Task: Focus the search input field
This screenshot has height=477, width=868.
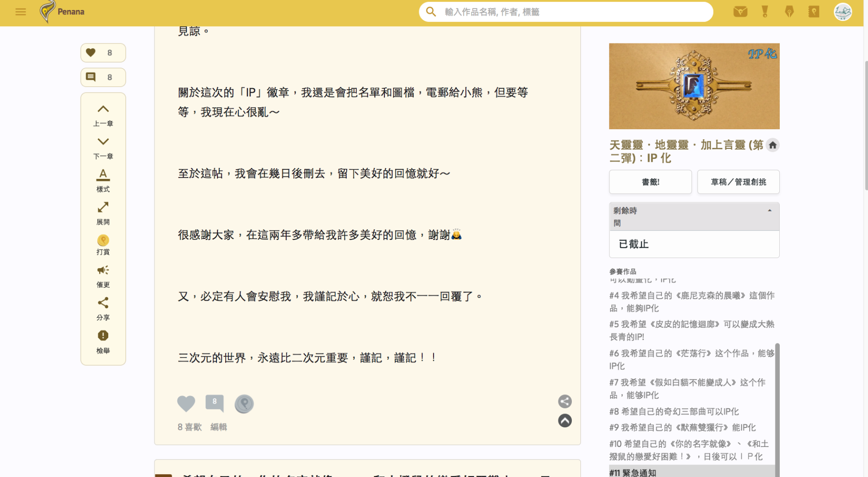Action: pos(575,12)
